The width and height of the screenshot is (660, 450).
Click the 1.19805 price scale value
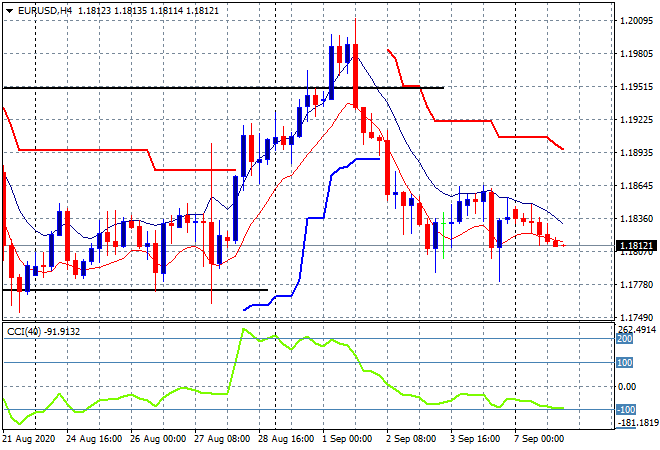636,53
